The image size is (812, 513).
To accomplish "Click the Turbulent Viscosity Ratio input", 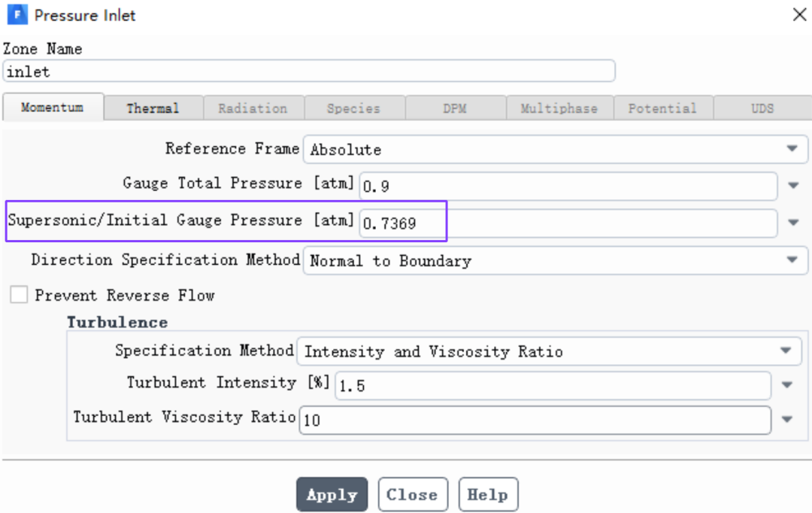I will point(535,420).
